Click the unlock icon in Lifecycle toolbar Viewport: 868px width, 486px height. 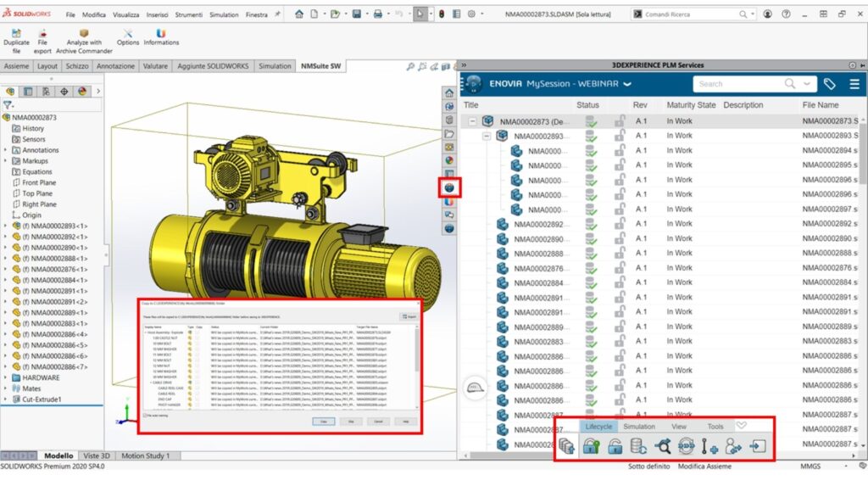pos(615,446)
